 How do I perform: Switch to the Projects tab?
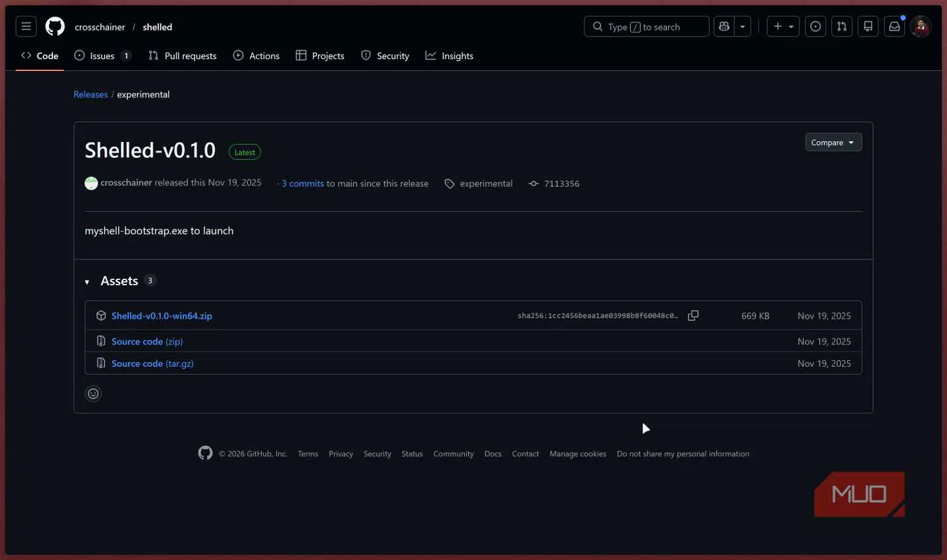pyautogui.click(x=320, y=56)
